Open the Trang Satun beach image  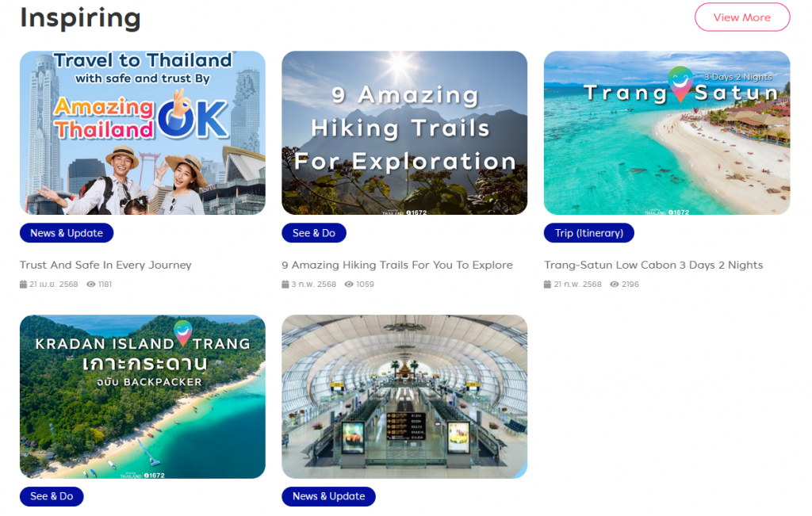pyautogui.click(x=666, y=132)
